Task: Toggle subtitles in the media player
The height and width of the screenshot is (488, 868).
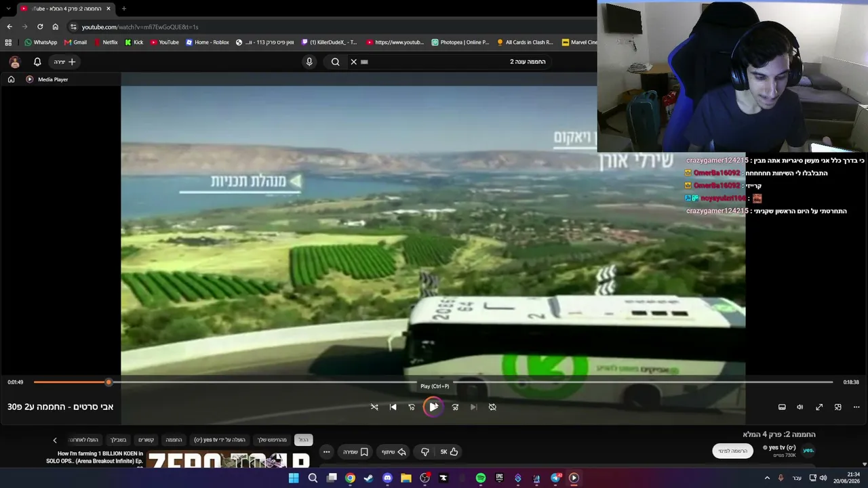Action: [782, 407]
